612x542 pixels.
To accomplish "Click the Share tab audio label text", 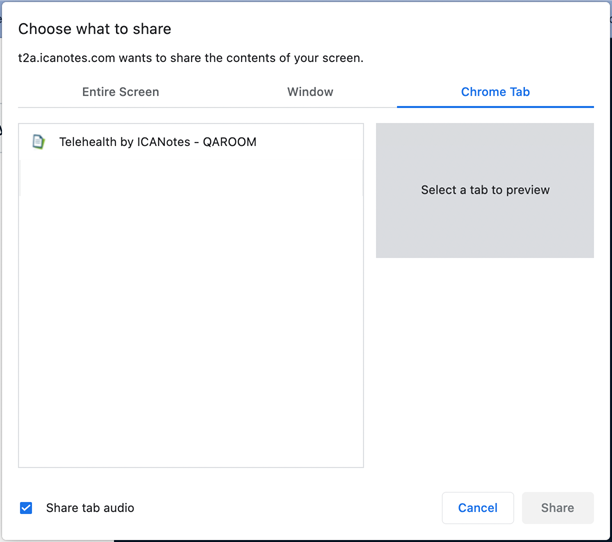I will pyautogui.click(x=90, y=508).
